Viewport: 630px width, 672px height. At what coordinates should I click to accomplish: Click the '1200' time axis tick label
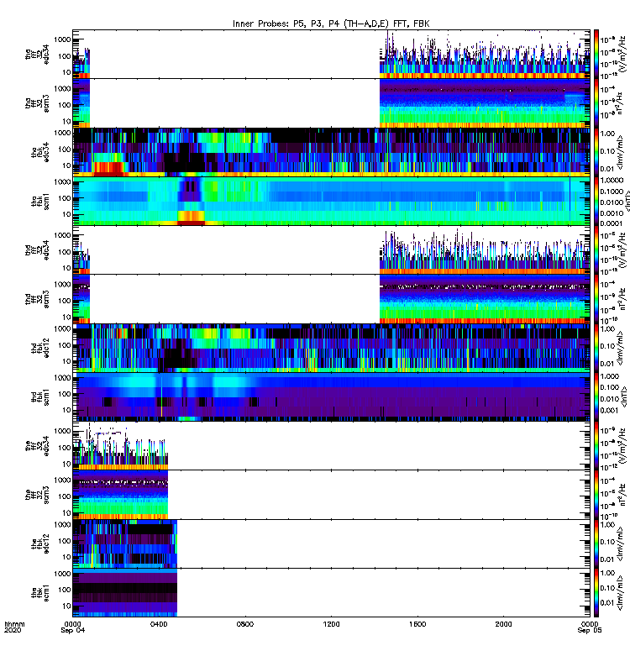331,624
